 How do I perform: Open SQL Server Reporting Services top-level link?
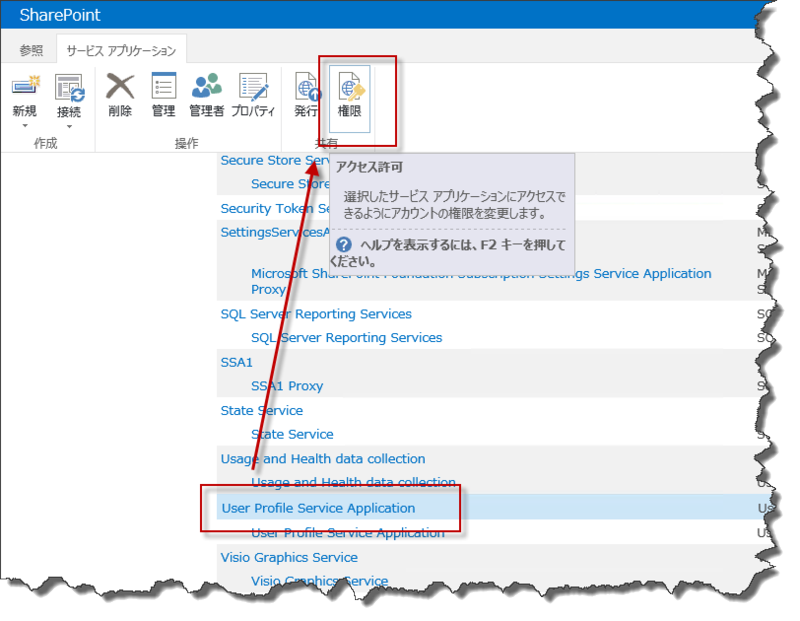(316, 314)
